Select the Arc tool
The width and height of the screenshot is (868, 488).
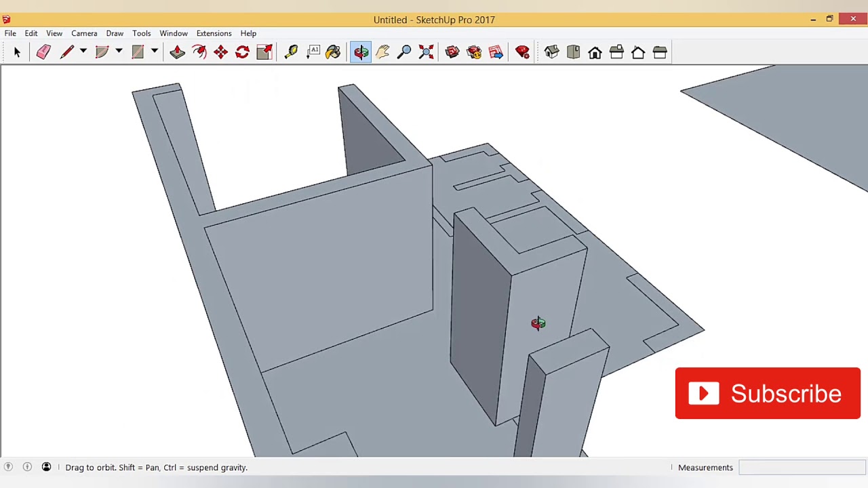[x=102, y=52]
